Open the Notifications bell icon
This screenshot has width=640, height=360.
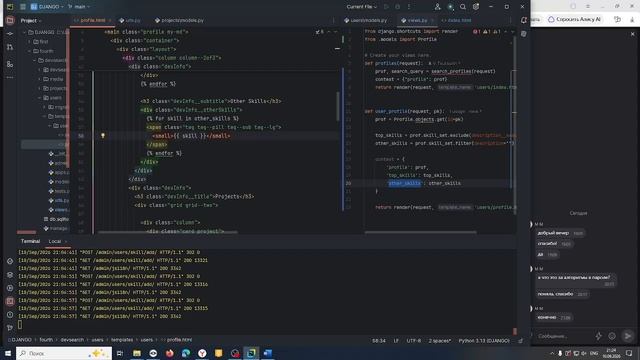(524, 20)
